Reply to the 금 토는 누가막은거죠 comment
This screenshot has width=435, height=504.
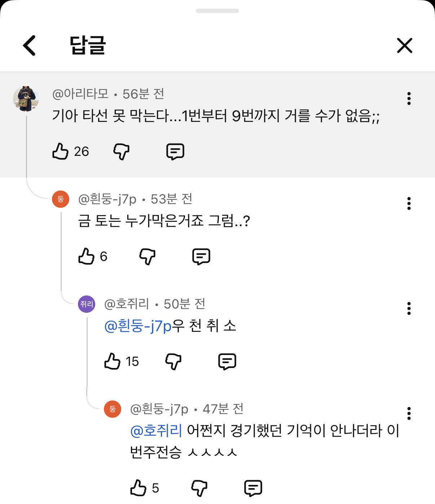(x=201, y=257)
